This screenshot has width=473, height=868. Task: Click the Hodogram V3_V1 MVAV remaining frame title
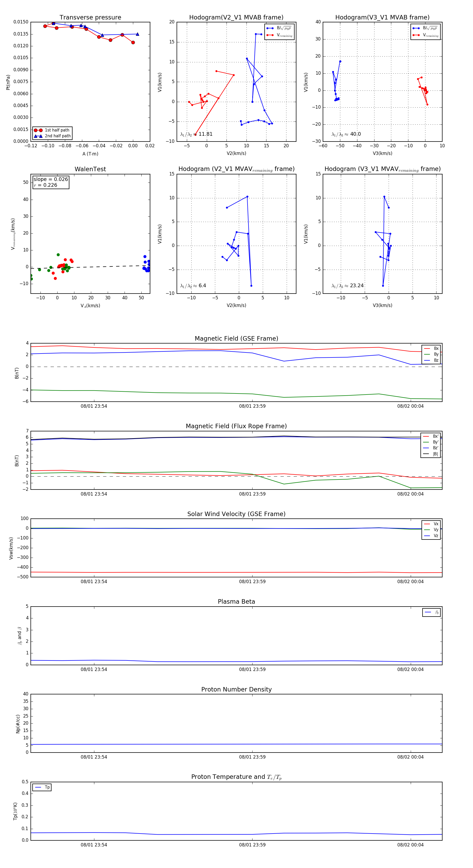pyautogui.click(x=382, y=169)
